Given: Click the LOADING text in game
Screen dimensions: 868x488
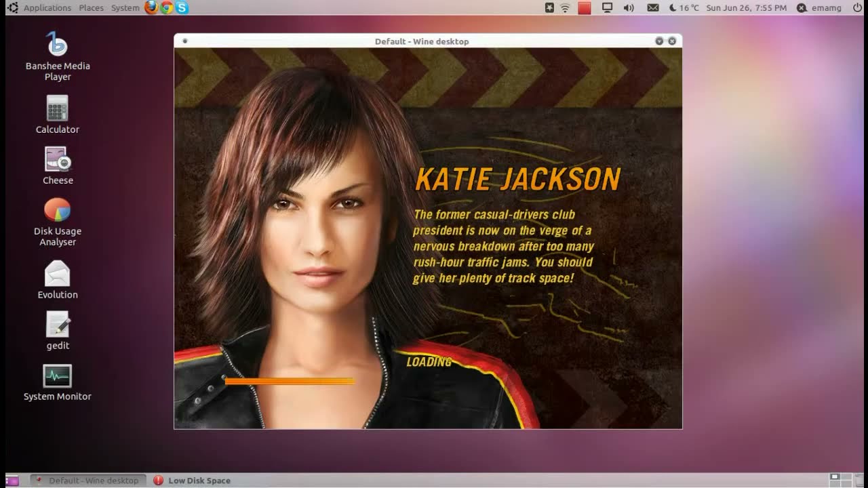Looking at the screenshot, I should (429, 362).
